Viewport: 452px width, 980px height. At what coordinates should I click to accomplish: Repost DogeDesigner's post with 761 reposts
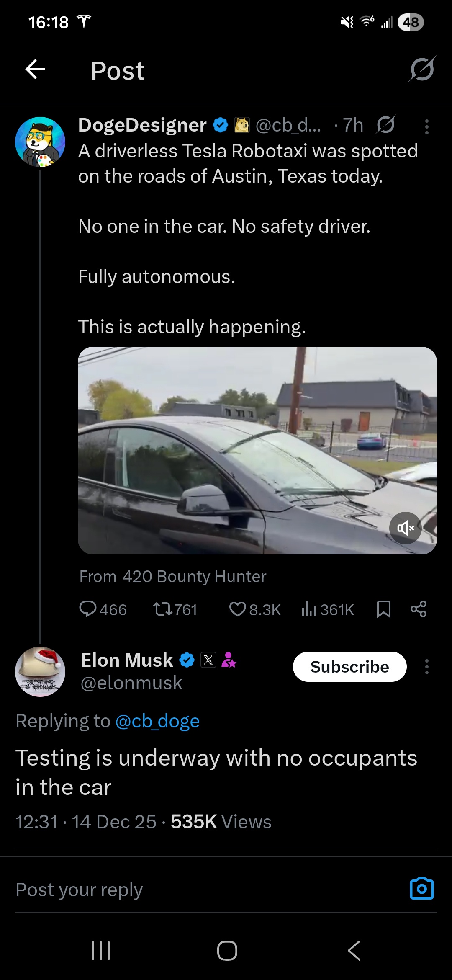[x=163, y=609]
